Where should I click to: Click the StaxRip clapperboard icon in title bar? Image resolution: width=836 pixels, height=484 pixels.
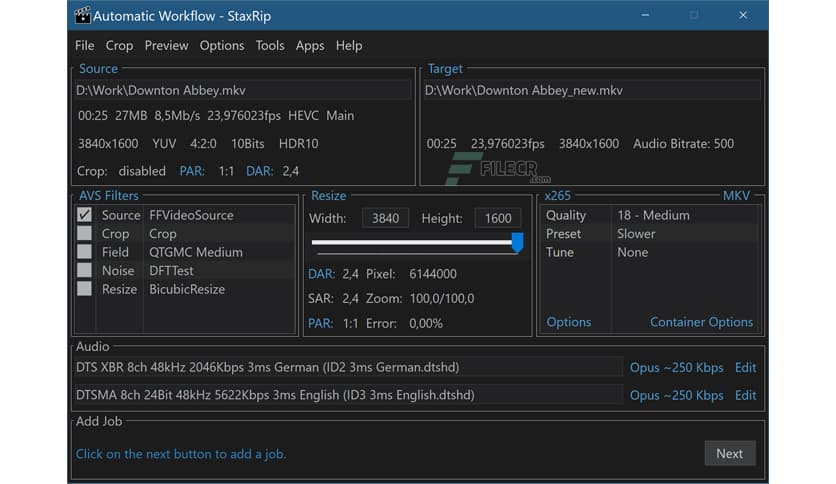(82, 15)
